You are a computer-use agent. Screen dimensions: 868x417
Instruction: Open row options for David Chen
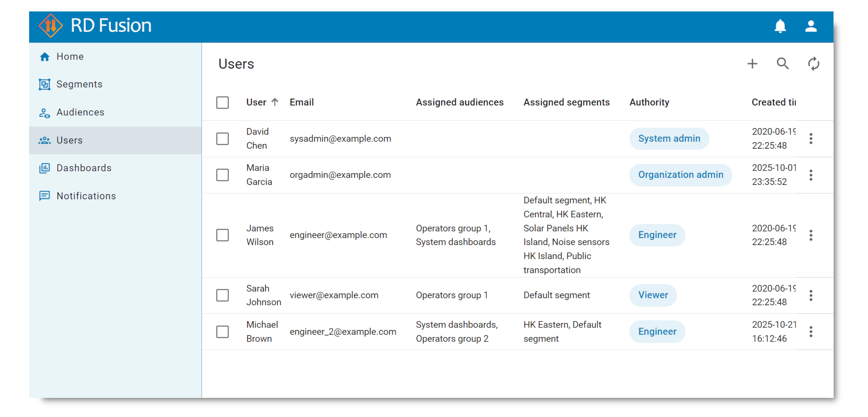811,139
